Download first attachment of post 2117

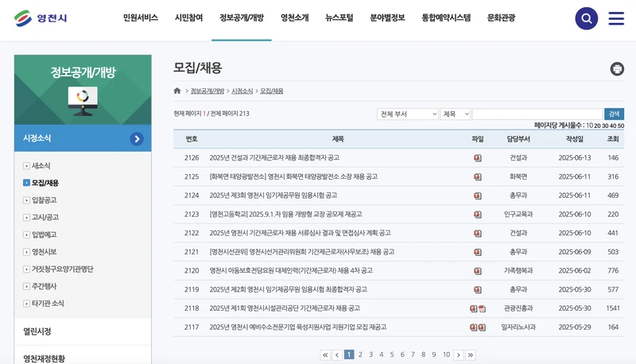pos(473,327)
